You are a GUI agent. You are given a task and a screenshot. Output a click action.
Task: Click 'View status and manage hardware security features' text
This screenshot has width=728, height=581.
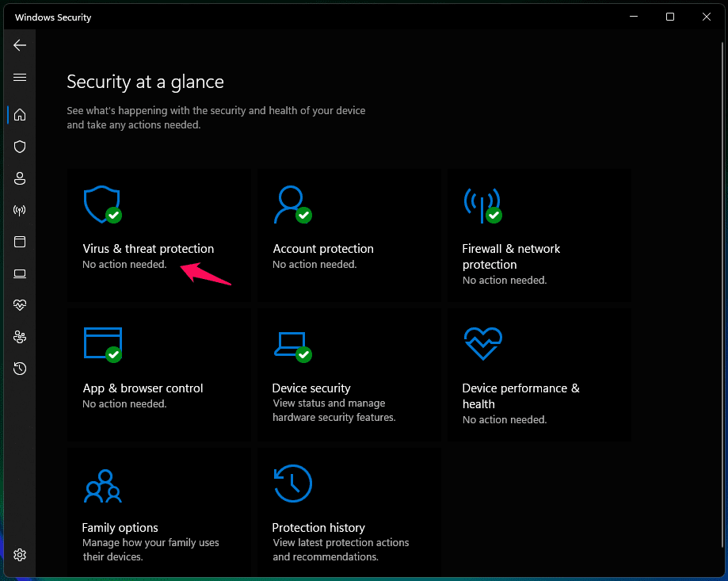tap(334, 411)
